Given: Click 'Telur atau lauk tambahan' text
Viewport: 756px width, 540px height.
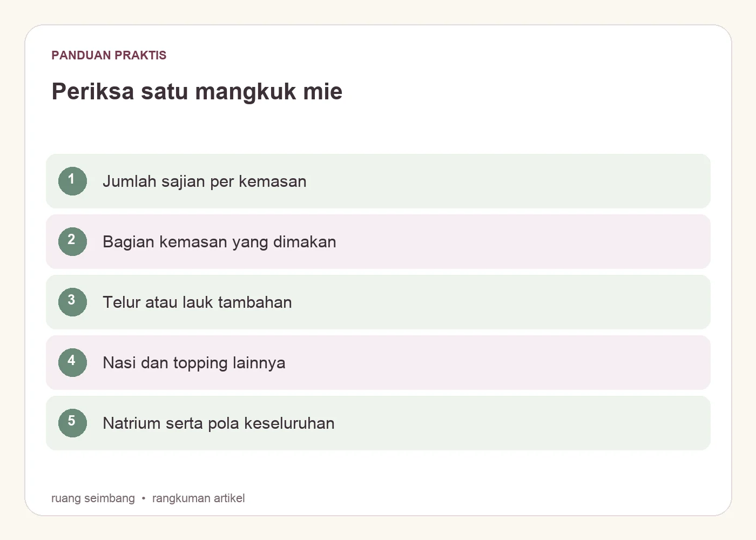Looking at the screenshot, I should tap(197, 302).
